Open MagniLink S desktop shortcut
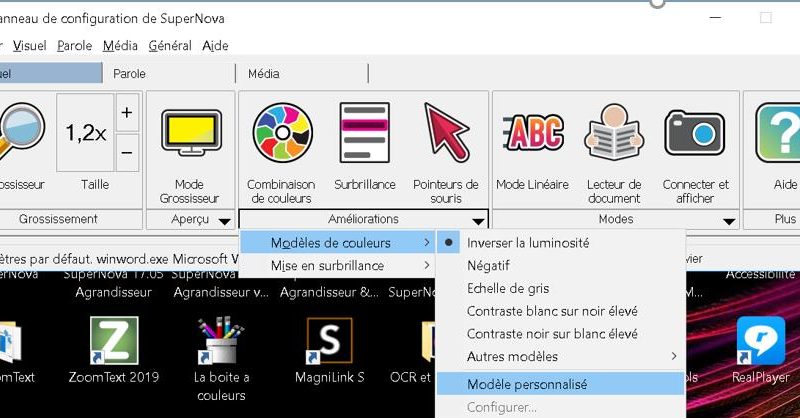 point(330,350)
